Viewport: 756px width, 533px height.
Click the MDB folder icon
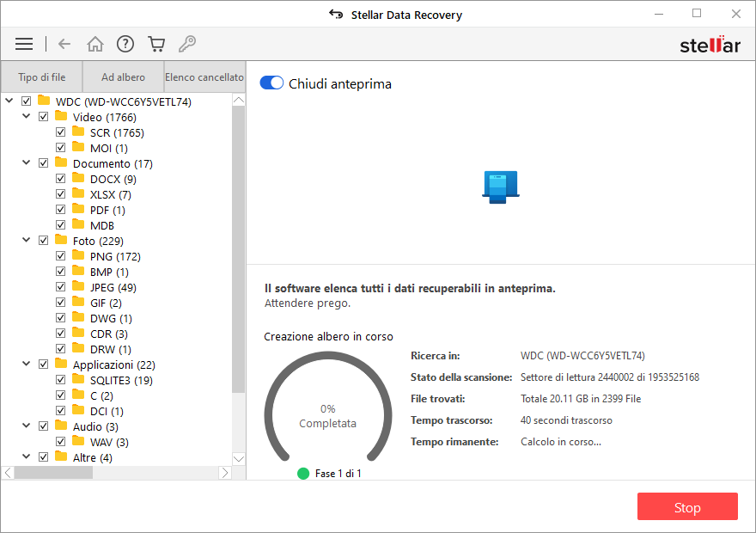coord(78,224)
